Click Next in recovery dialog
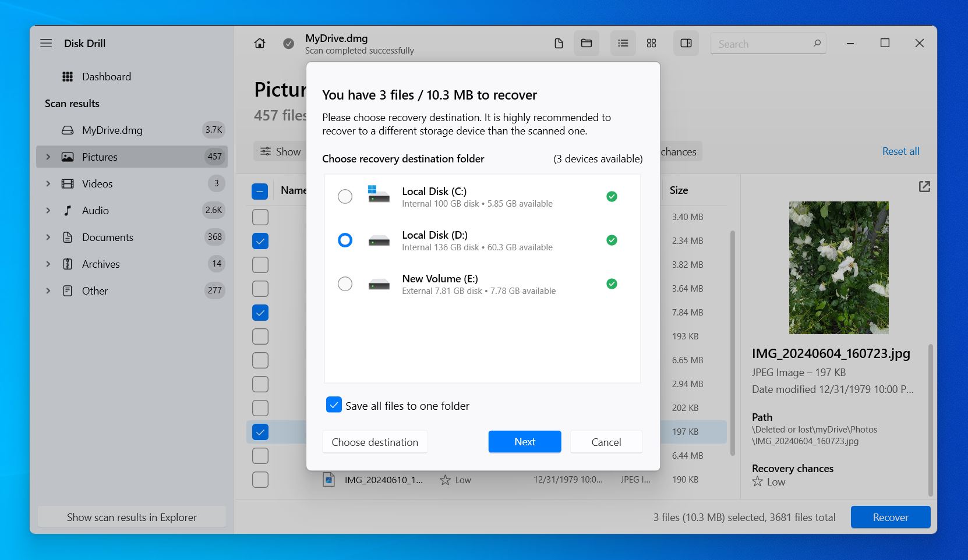Viewport: 968px width, 560px height. [525, 442]
